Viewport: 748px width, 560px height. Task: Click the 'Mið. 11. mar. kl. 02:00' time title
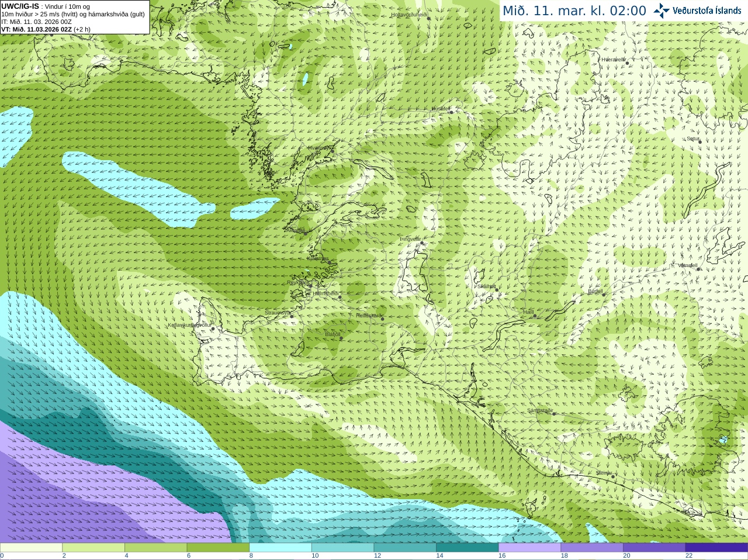(x=574, y=11)
